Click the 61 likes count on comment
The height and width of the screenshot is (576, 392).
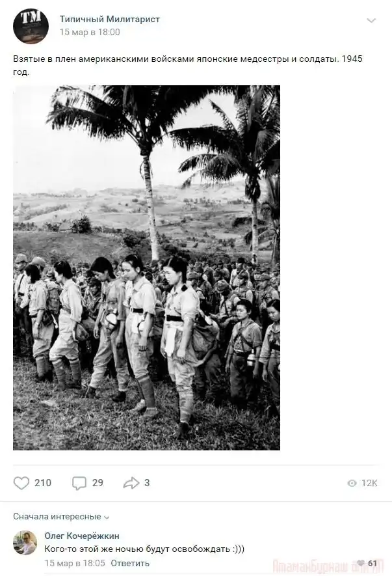pyautogui.click(x=372, y=563)
